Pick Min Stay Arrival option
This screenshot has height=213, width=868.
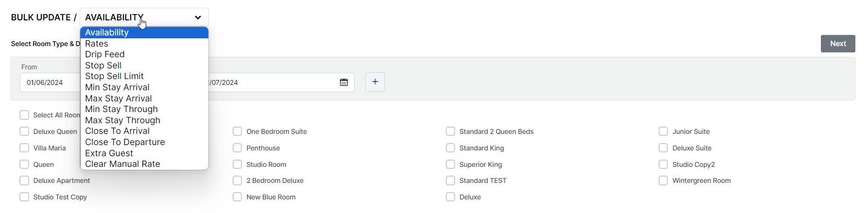(117, 87)
